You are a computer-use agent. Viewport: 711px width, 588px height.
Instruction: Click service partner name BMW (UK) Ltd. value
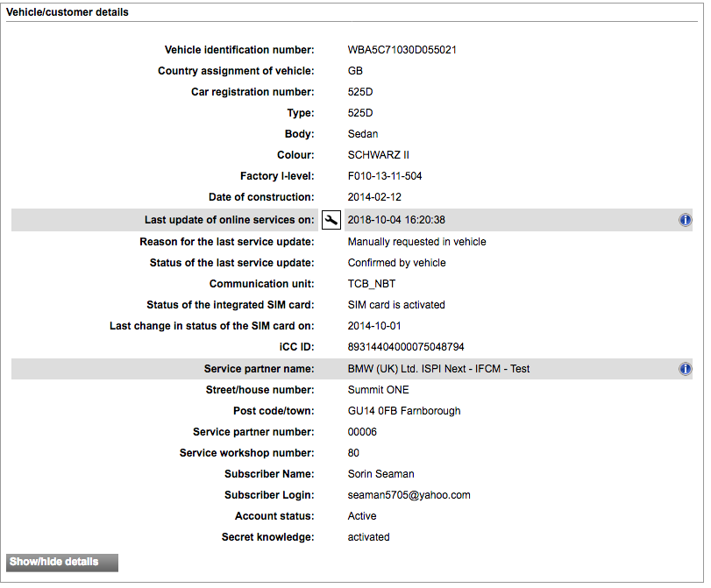(x=438, y=369)
